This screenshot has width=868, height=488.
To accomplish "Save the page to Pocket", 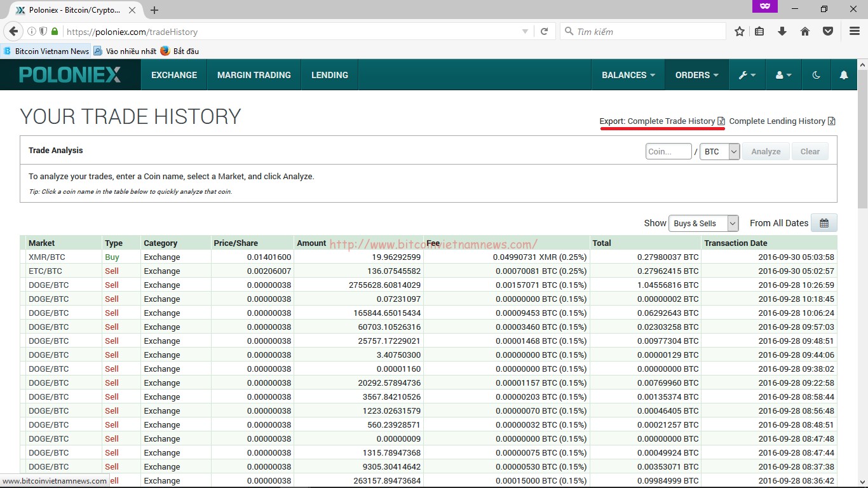I will coord(828,31).
